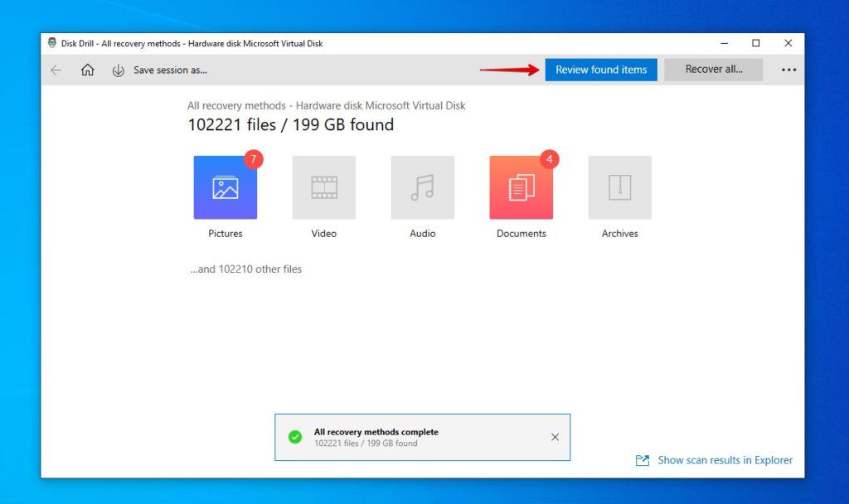Image resolution: width=849 pixels, height=504 pixels.
Task: Click the Save session download icon
Action: [x=118, y=70]
